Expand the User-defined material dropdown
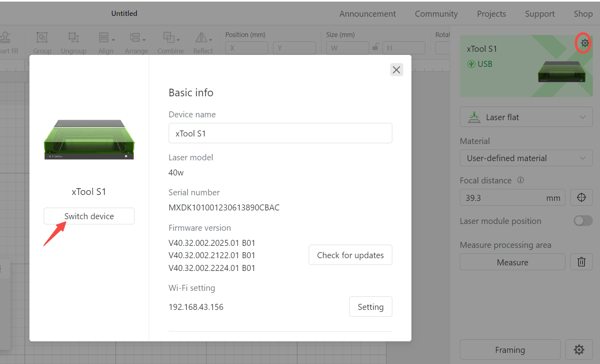600x364 pixels. click(x=526, y=158)
